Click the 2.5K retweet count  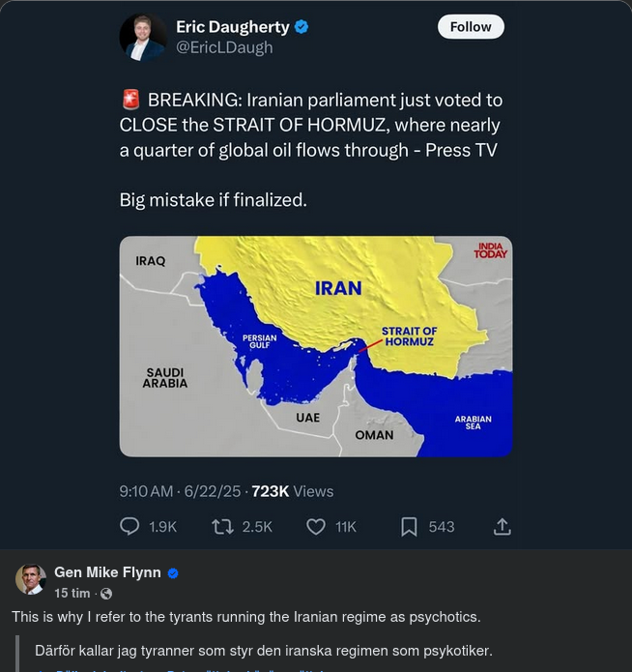pos(257,526)
